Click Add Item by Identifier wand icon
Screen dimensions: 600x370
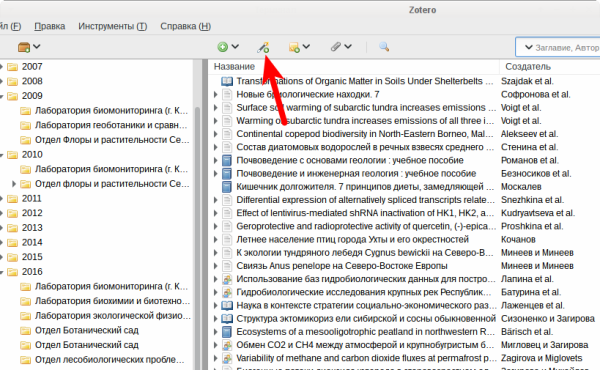point(263,47)
